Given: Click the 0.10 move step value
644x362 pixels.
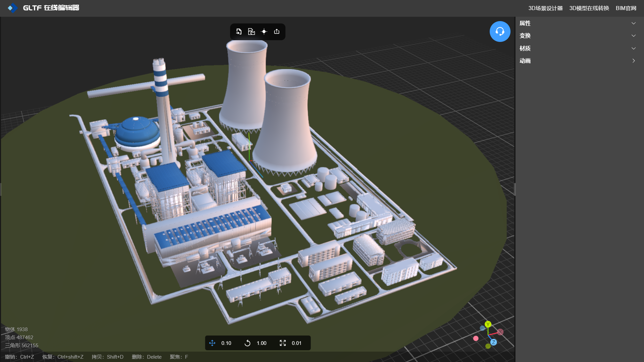Looking at the screenshot, I should (226, 343).
